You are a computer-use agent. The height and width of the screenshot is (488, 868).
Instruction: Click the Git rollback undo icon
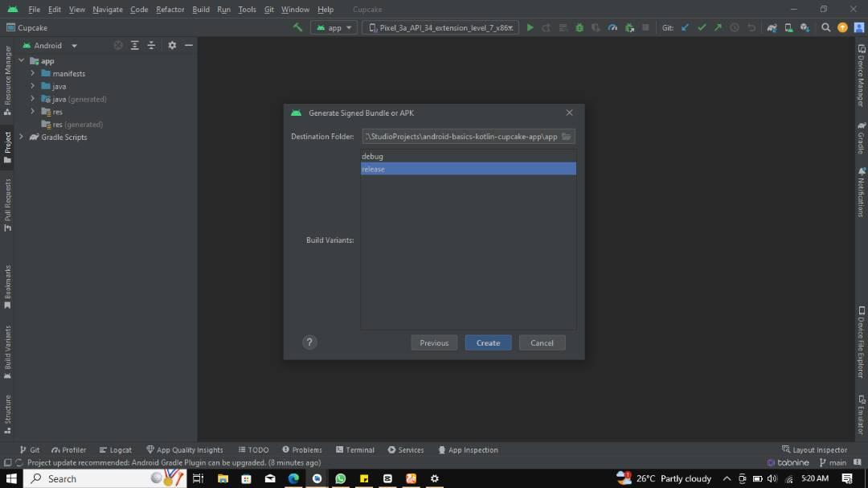coord(751,27)
